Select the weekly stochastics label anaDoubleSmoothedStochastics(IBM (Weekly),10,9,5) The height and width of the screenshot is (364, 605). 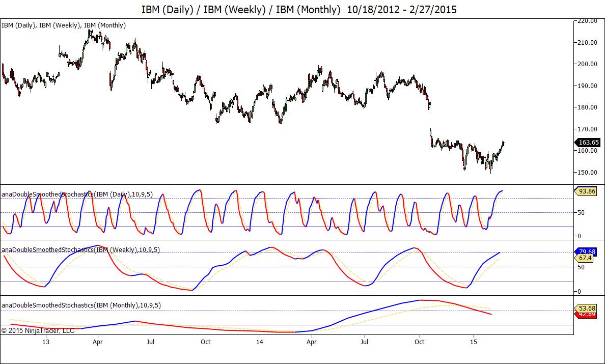tap(80, 250)
